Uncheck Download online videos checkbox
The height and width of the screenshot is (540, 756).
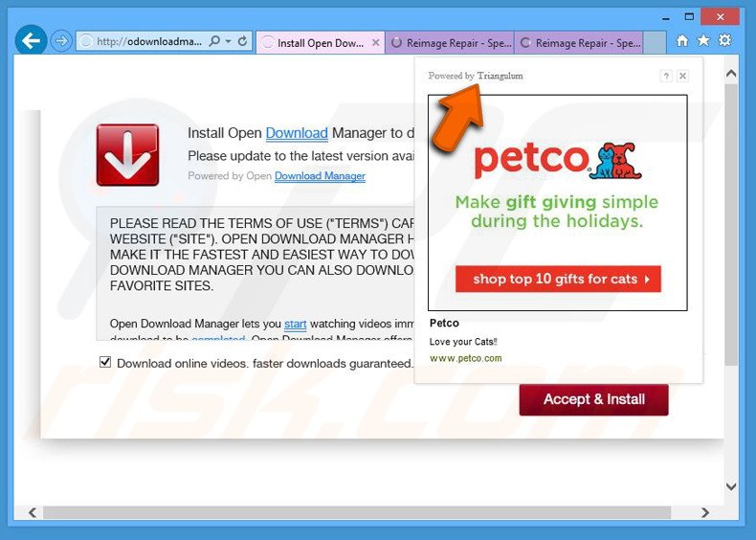[105, 362]
